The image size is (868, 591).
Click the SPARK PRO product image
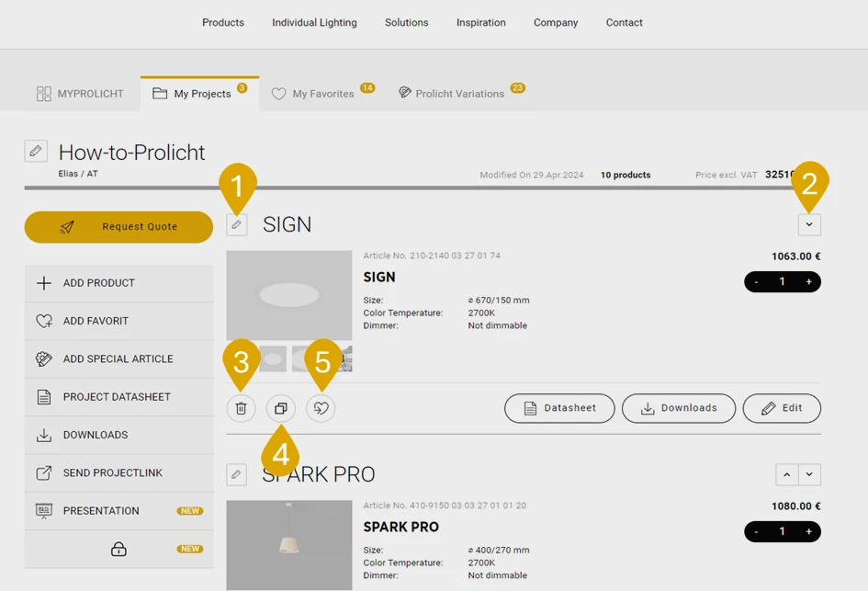[289, 544]
